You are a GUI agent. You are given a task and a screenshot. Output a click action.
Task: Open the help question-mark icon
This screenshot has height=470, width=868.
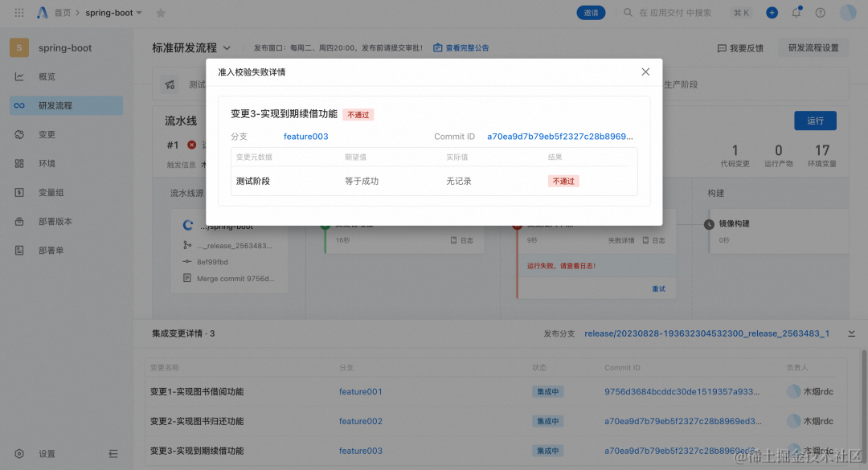[821, 13]
